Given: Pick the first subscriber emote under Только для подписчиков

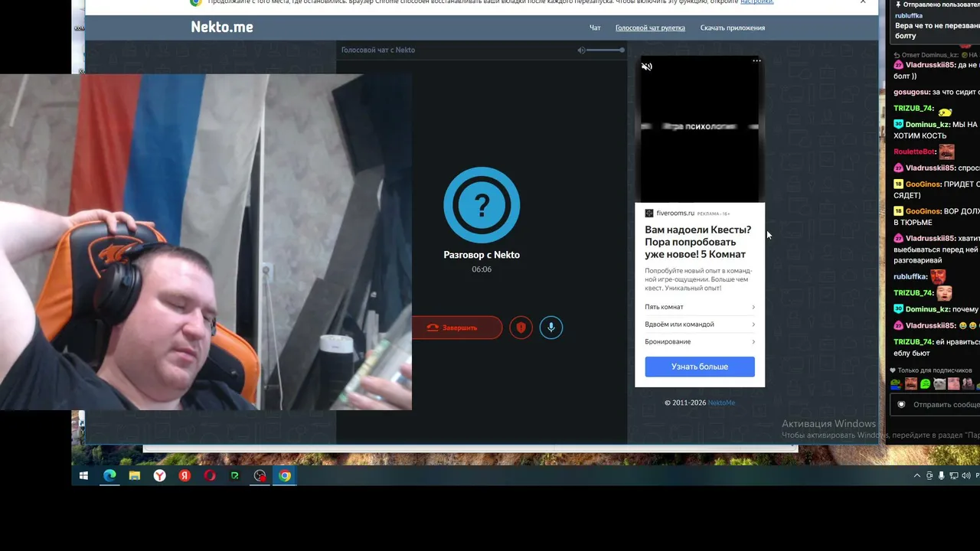Looking at the screenshot, I should 896,384.
